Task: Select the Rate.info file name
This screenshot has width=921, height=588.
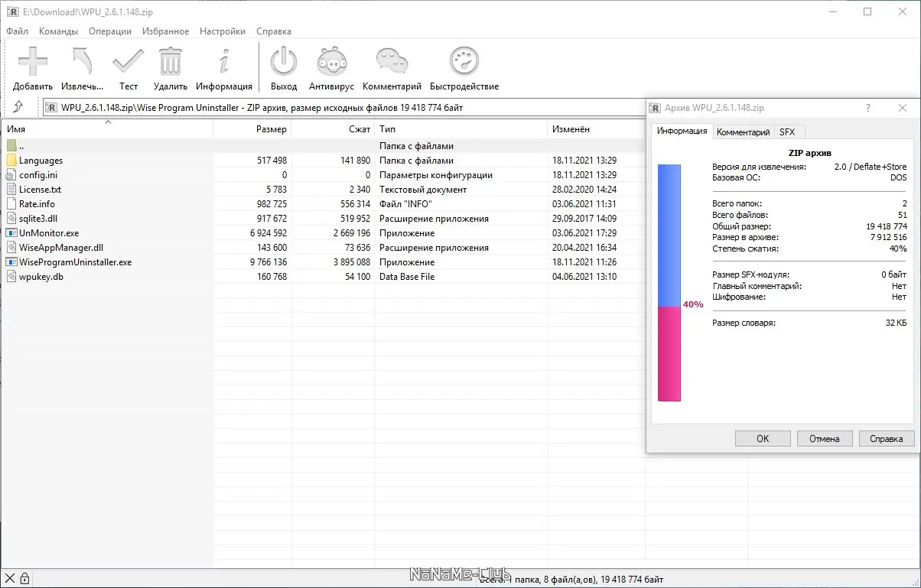Action: (x=37, y=204)
